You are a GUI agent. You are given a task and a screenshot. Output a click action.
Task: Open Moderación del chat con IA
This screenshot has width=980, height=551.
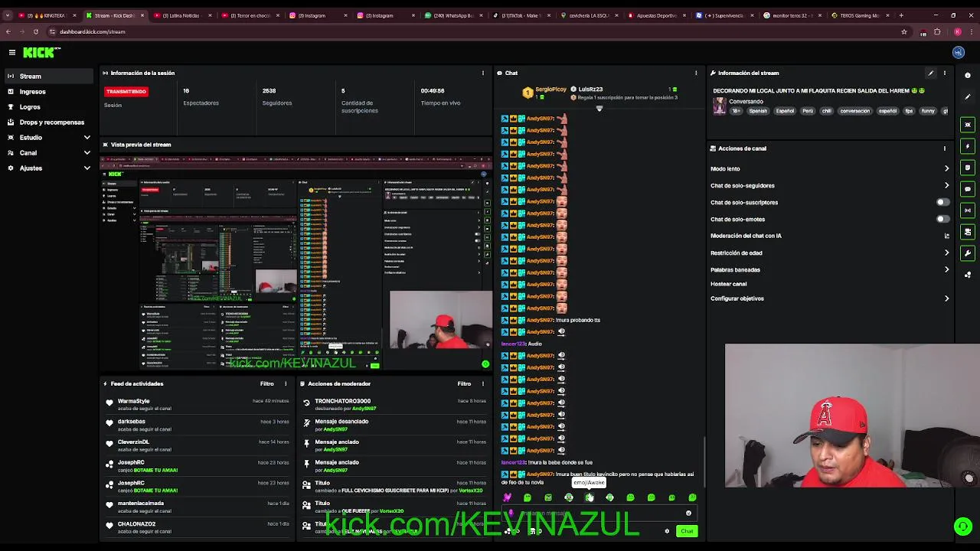tap(830, 236)
